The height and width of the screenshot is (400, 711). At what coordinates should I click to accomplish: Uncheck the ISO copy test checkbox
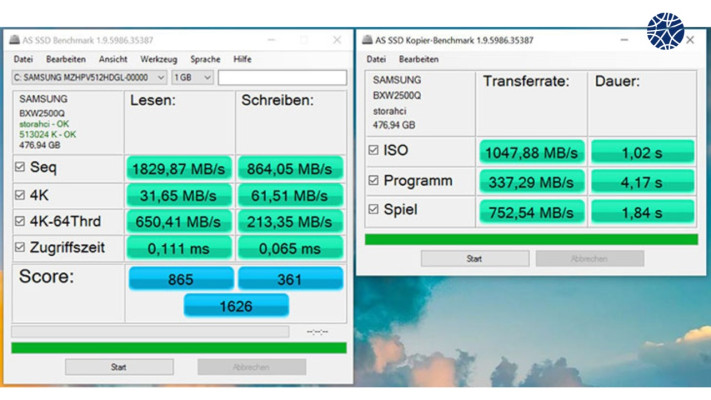pyautogui.click(x=373, y=150)
